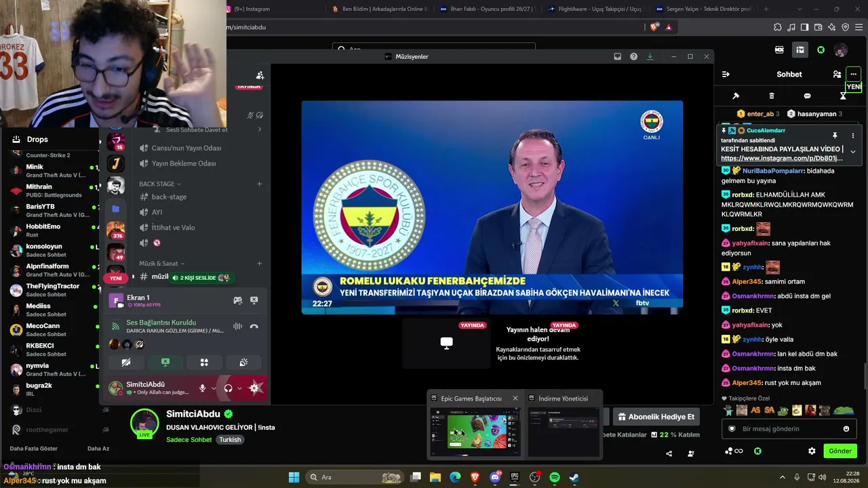The height and width of the screenshot is (488, 868).
Task: Click the game controller icon beside Ekran 1
Action: pyautogui.click(x=238, y=300)
